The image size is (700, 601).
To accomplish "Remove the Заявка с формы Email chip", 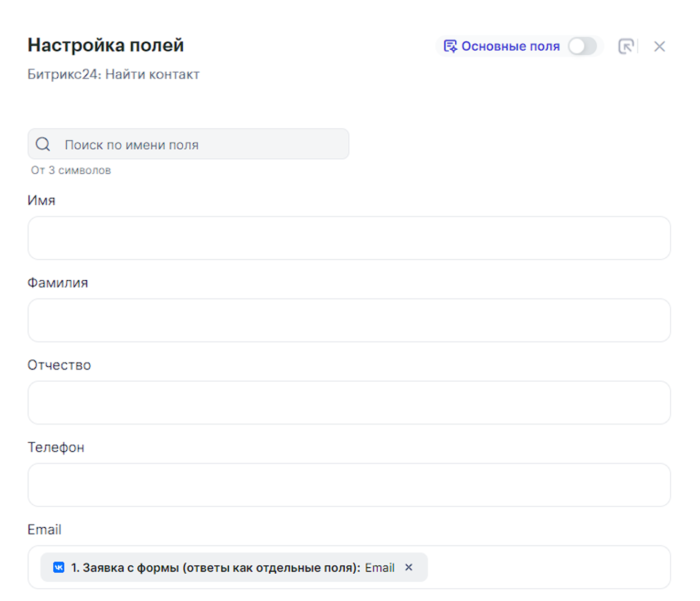I will tap(409, 567).
